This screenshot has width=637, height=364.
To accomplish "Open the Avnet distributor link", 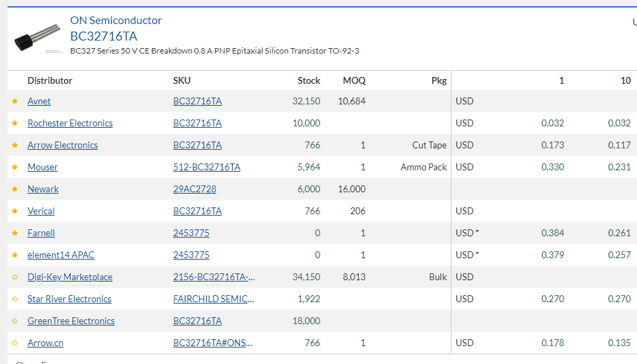I will point(39,101).
